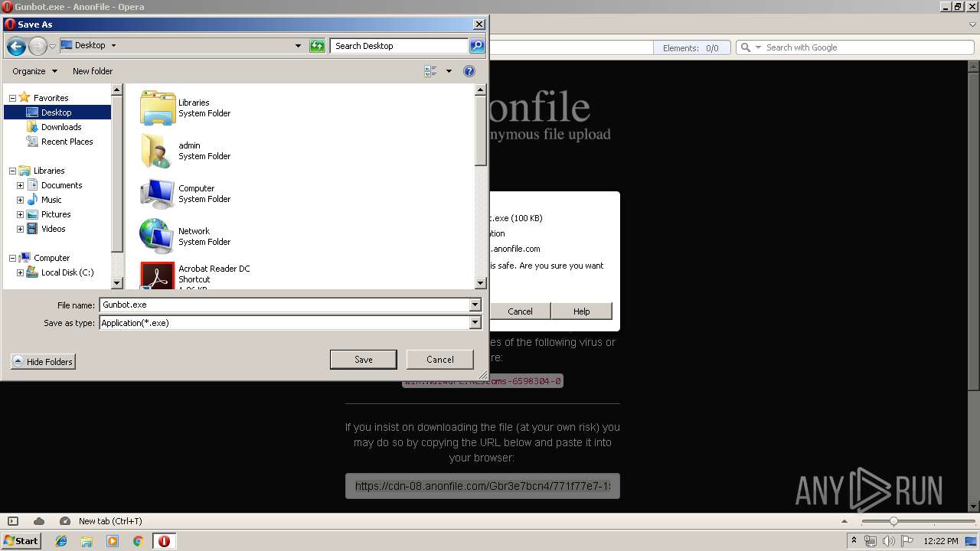Viewport: 980px width, 551px height.
Task: Expand the Music library node
Action: tap(21, 200)
